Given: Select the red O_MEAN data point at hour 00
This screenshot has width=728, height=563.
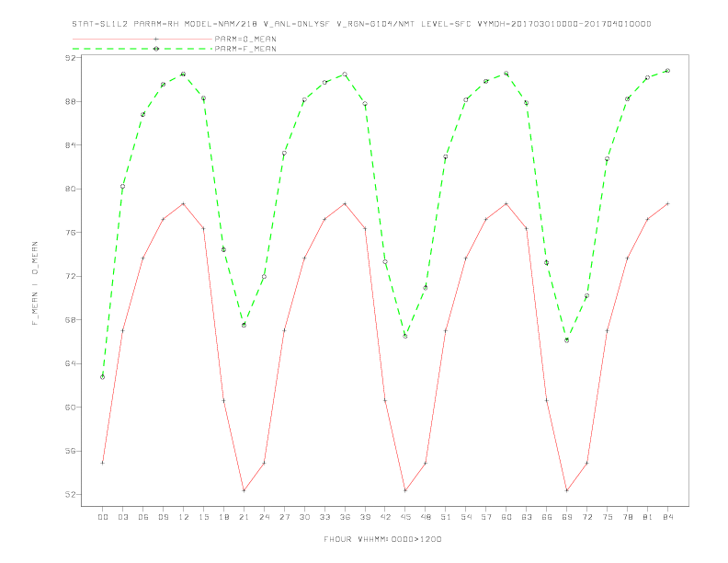Looking at the screenshot, I should coord(103,463).
